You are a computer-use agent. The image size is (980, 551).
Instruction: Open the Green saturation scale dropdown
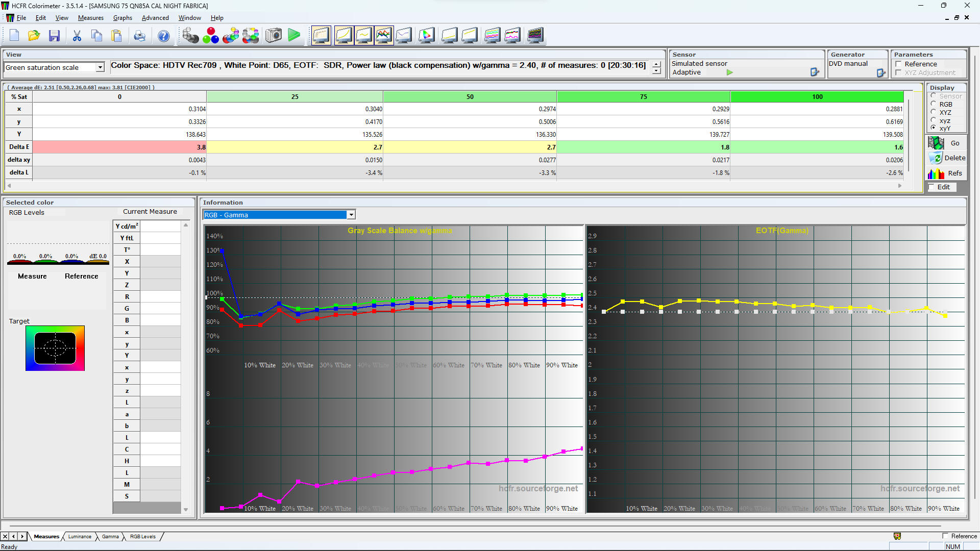point(100,67)
